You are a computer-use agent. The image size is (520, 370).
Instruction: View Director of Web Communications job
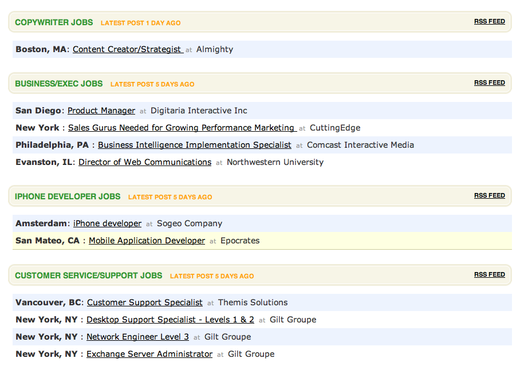point(145,162)
